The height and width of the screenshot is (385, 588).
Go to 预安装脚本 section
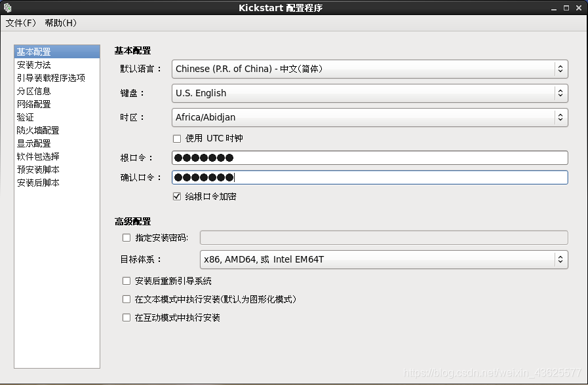point(57,170)
